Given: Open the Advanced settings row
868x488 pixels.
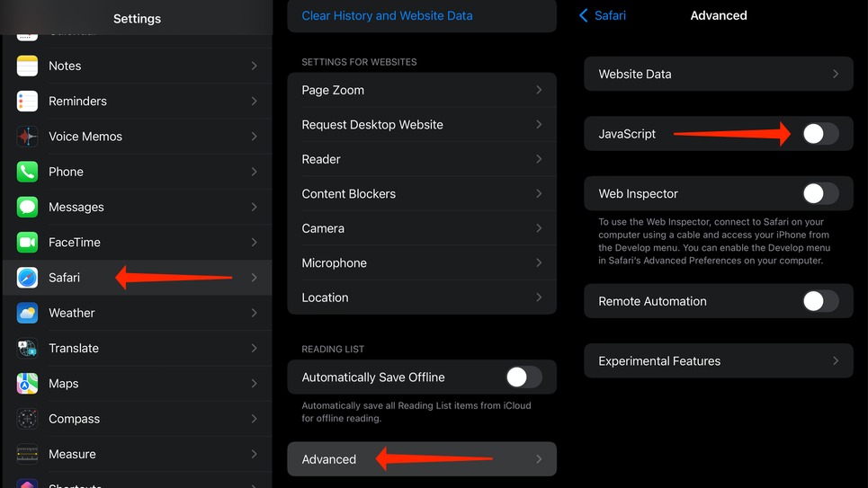Looking at the screenshot, I should (x=421, y=459).
